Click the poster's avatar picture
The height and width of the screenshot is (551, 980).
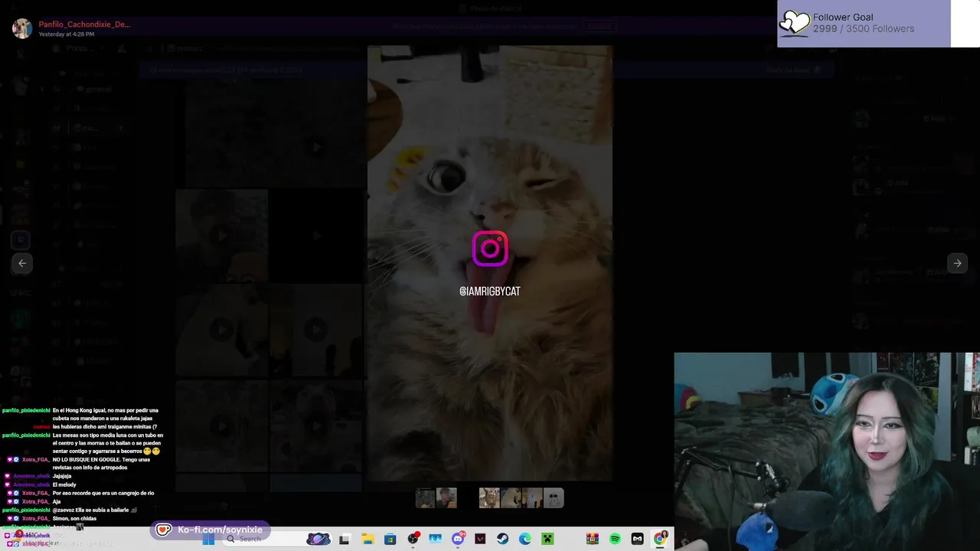click(22, 29)
